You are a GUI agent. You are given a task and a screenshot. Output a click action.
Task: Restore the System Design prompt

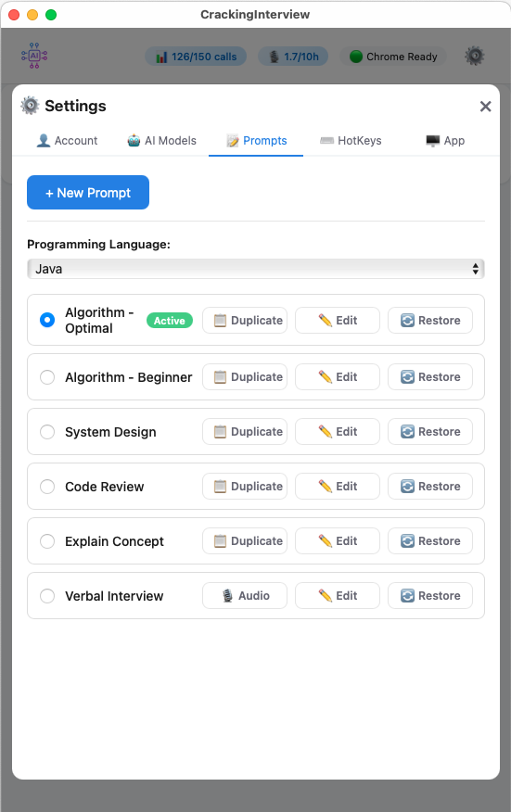click(x=430, y=431)
